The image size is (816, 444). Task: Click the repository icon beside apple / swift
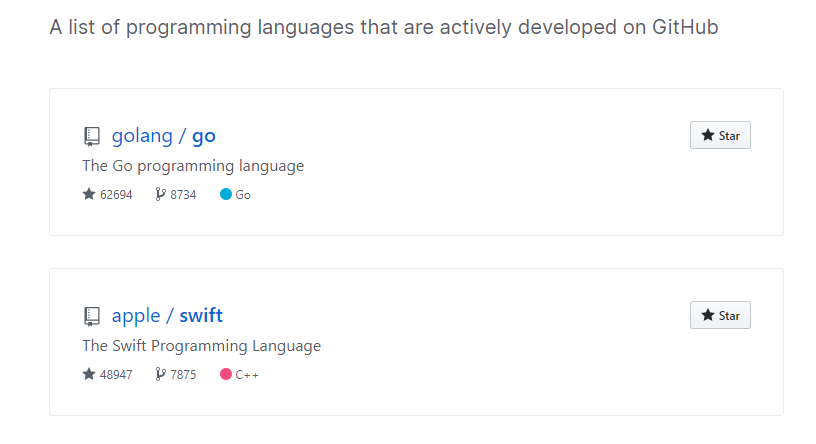click(x=92, y=316)
